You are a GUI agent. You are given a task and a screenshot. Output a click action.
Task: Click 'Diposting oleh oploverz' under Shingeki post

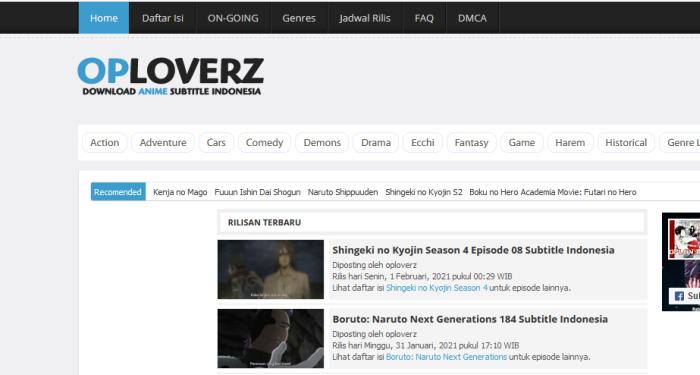[x=374, y=265]
